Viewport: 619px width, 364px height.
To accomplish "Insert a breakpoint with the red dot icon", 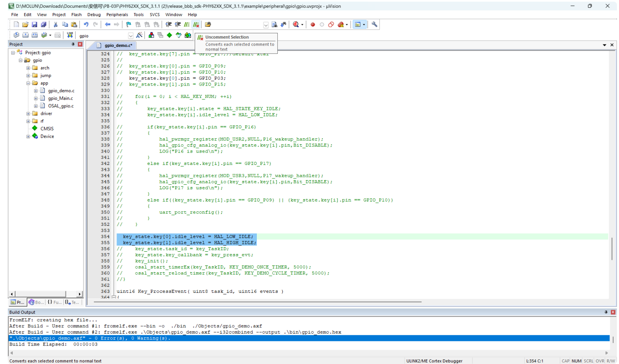I will pos(313,25).
